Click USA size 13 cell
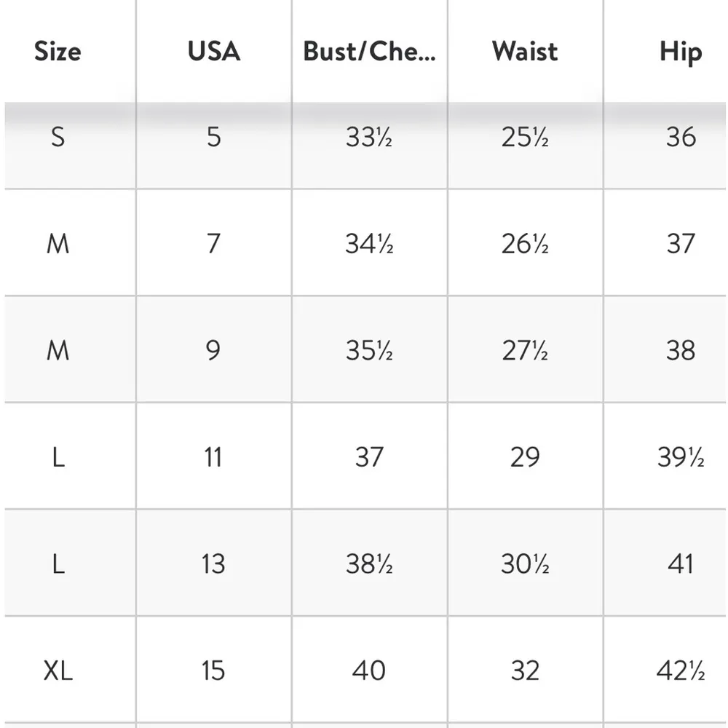This screenshot has height=728, width=728. coord(213,564)
